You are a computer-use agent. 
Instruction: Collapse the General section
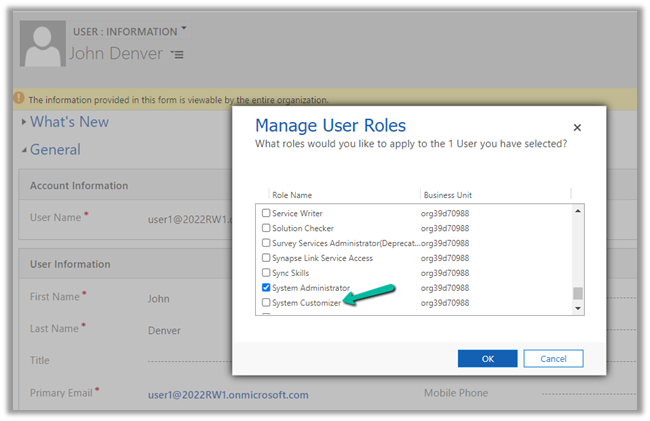[x=54, y=150]
